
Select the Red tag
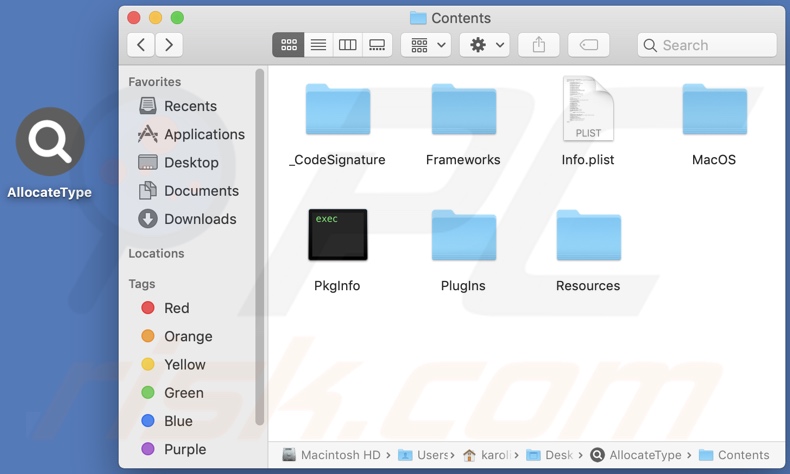pos(176,308)
